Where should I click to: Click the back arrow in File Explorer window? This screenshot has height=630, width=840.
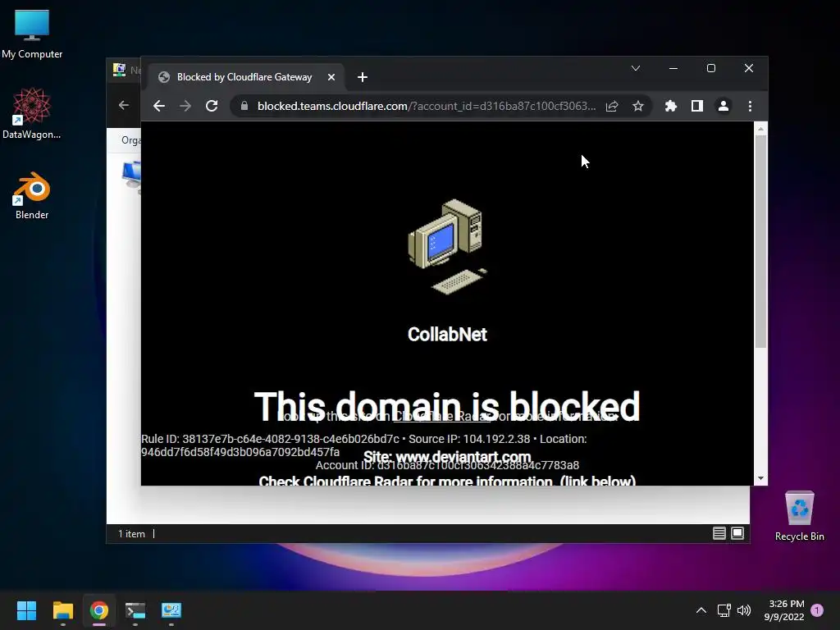[x=124, y=105]
